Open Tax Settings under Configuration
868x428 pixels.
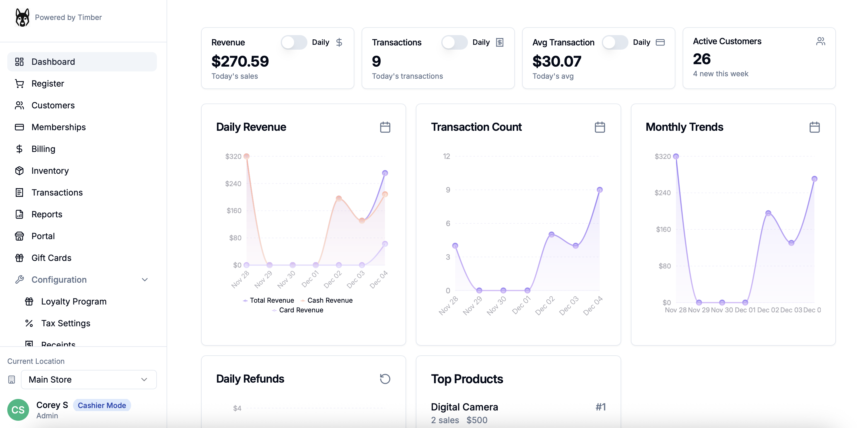(66, 323)
